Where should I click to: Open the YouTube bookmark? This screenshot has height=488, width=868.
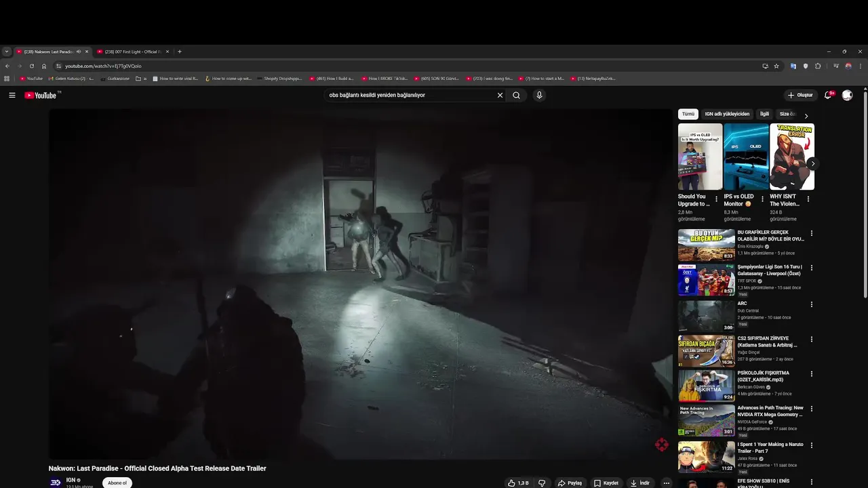click(x=31, y=79)
